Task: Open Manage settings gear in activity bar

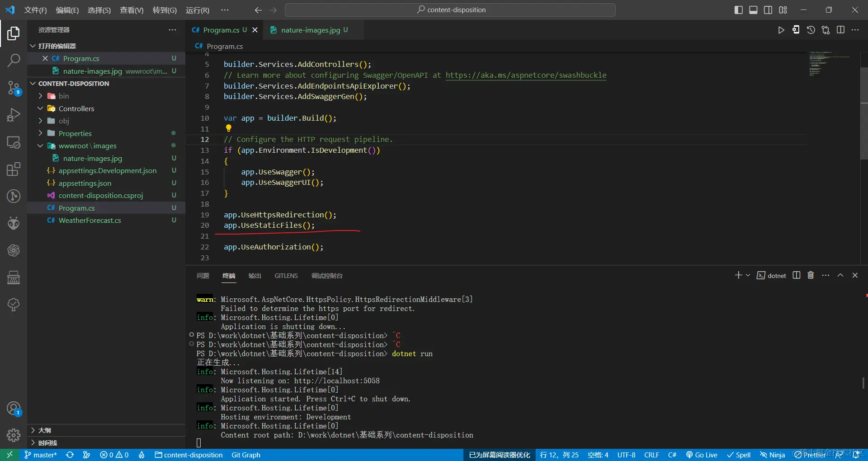Action: coord(14,435)
